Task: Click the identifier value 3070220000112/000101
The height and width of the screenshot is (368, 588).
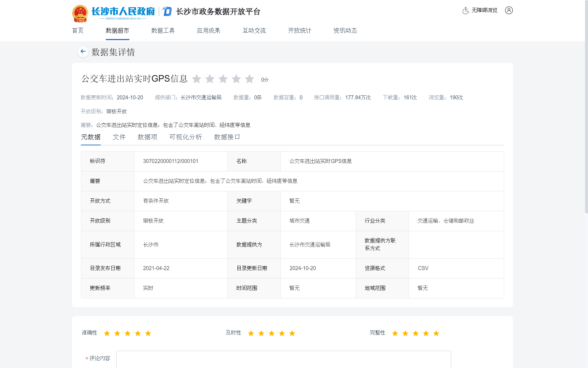Action: pos(171,161)
